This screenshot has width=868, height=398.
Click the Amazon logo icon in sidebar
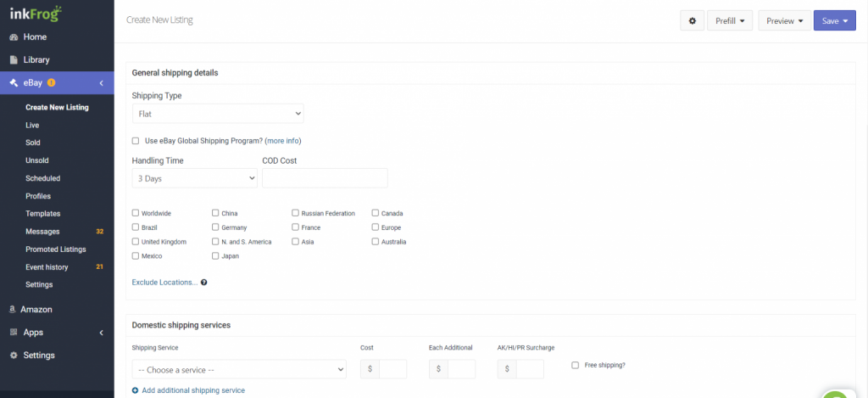click(12, 309)
